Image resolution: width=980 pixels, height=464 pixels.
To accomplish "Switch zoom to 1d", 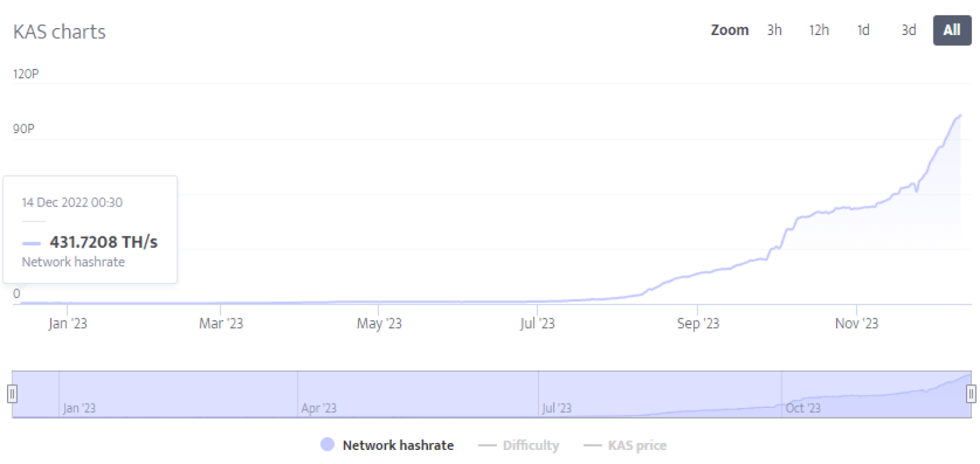I will [x=863, y=30].
